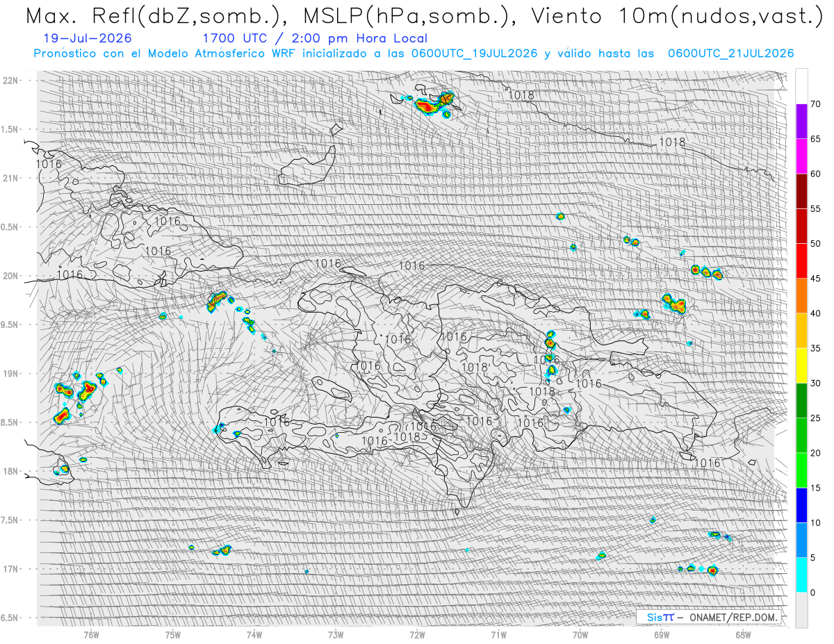
Task: Pick the dark blue colorbar segment between 10 and 15
Action: click(x=801, y=505)
